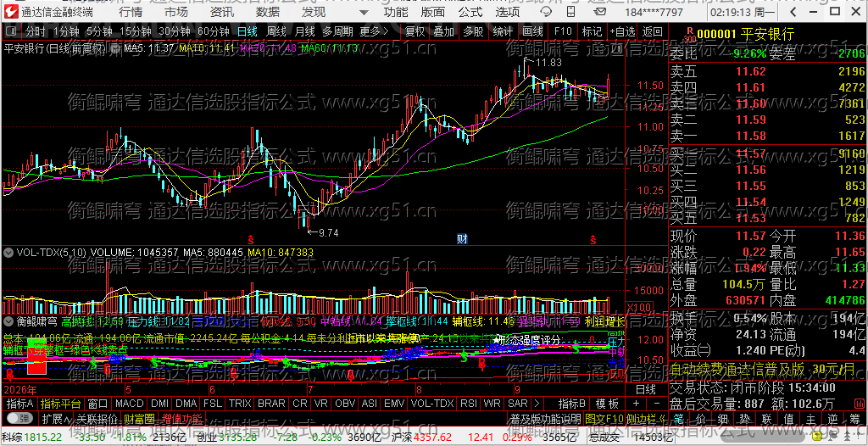The image size is (868, 446).
Task: Zoom out chart with − button
Action: (657, 404)
